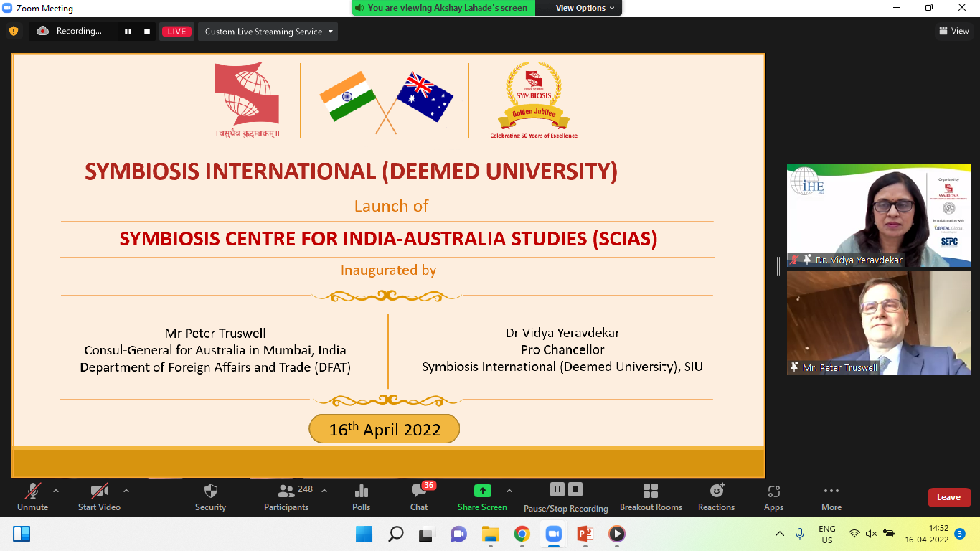The height and width of the screenshot is (551, 980).
Task: Open the Reactions menu
Action: pyautogui.click(x=716, y=497)
